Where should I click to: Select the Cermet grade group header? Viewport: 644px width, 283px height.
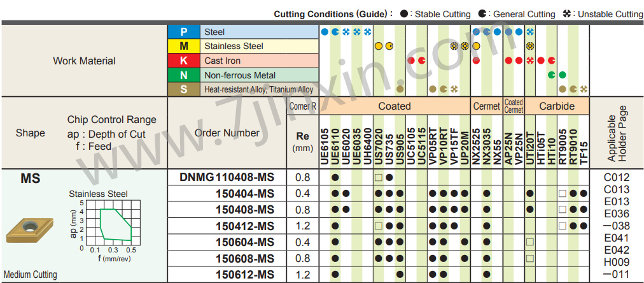pos(486,106)
